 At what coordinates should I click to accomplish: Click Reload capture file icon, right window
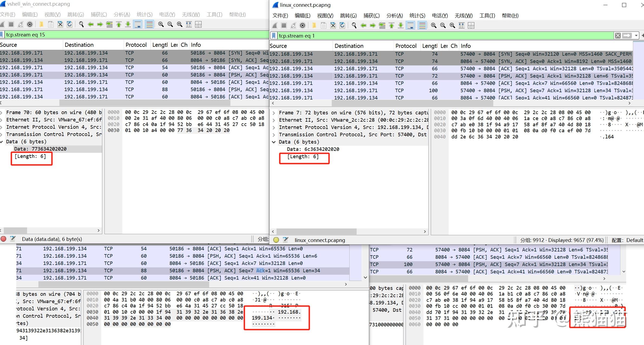[x=342, y=25]
